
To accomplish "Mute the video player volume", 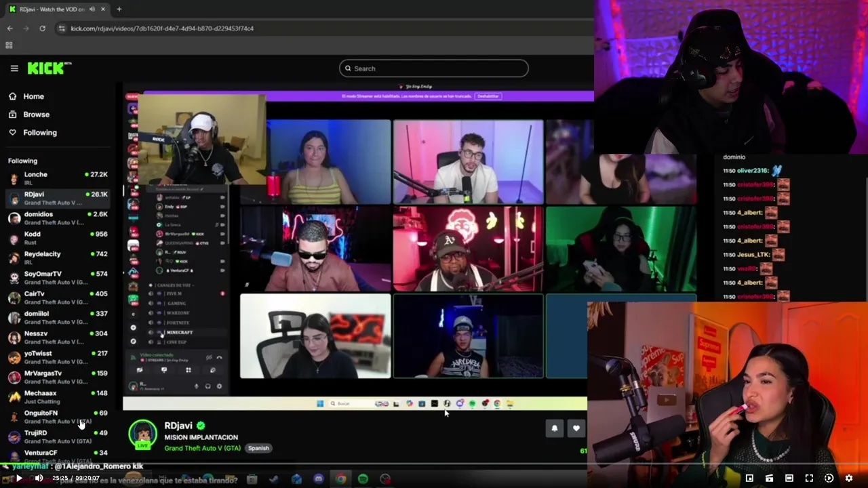I will 39,479.
